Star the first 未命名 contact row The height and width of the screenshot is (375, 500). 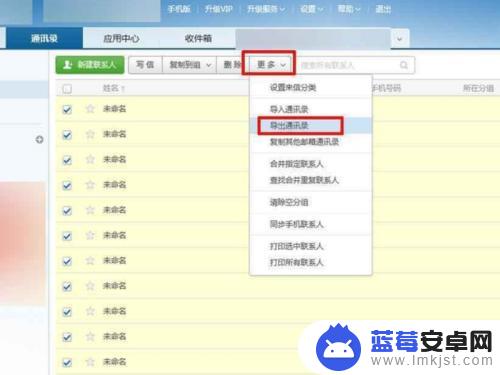[x=90, y=109]
